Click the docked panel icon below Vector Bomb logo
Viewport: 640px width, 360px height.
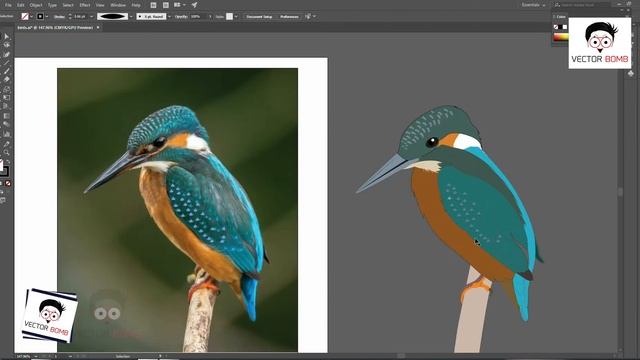[x=631, y=73]
